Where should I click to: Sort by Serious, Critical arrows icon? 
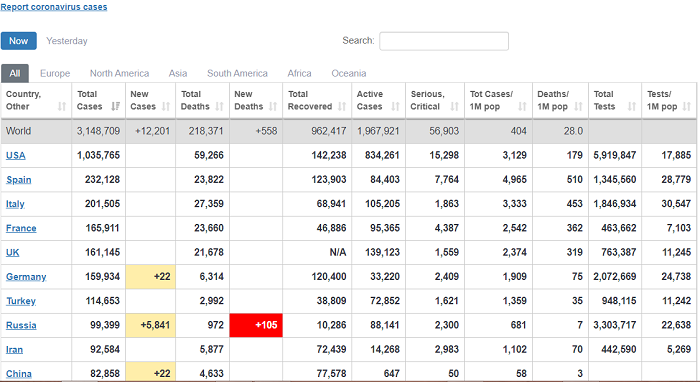pyautogui.click(x=454, y=106)
